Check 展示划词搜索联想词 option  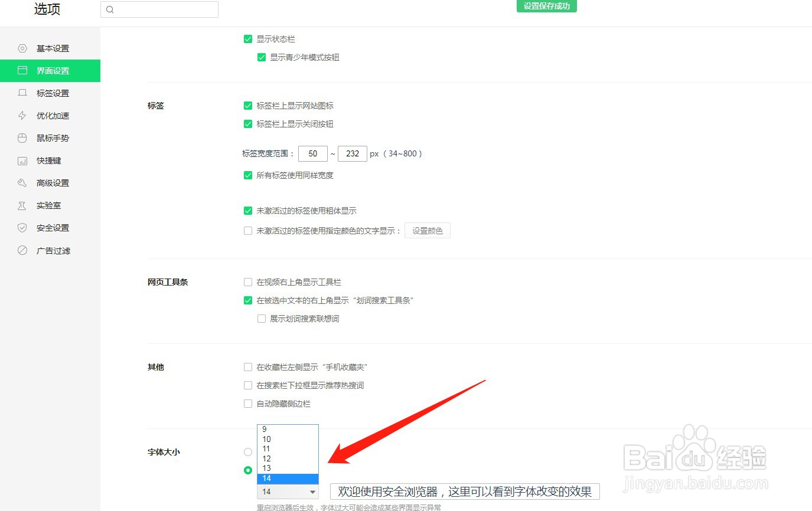coord(262,318)
